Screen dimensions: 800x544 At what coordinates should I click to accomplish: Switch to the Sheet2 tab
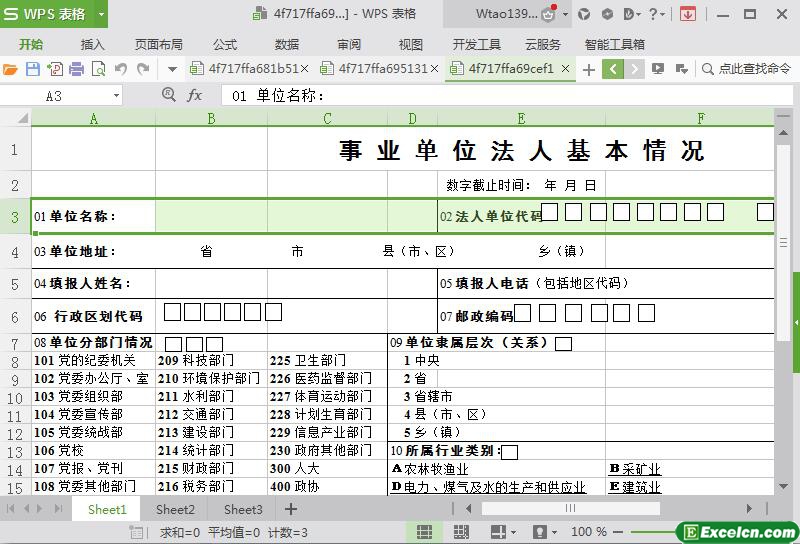[175, 509]
